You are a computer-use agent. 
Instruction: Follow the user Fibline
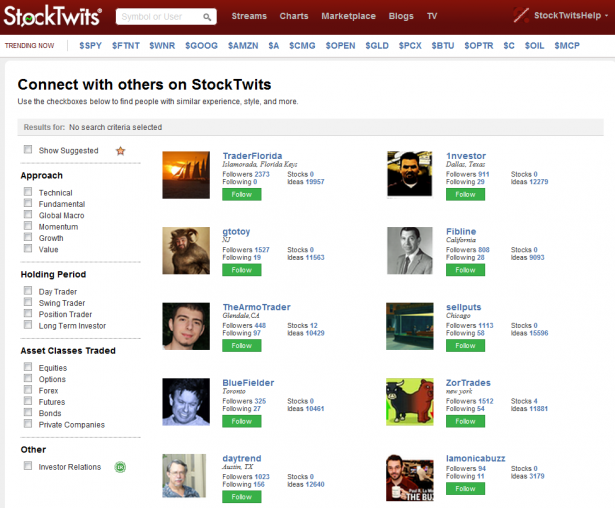(x=465, y=270)
